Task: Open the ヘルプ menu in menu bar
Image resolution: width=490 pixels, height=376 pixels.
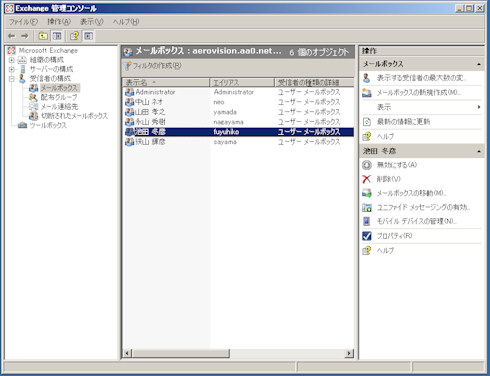Action: (126, 22)
